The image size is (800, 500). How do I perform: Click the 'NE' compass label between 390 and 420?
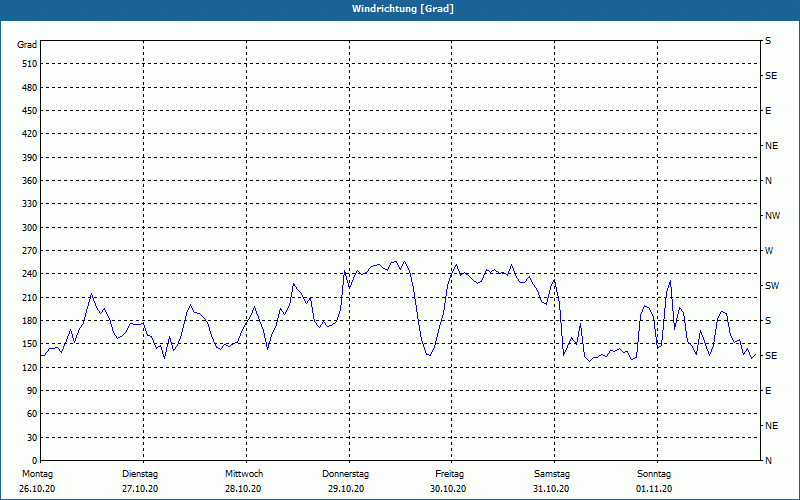click(x=771, y=146)
